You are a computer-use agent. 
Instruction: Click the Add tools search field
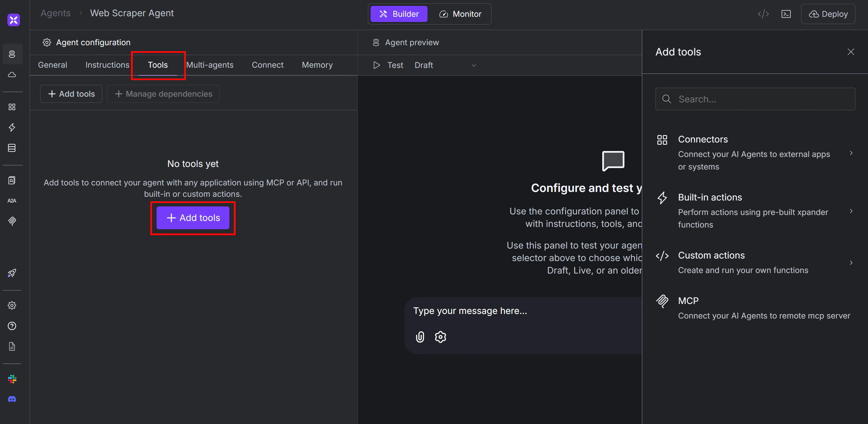(755, 99)
